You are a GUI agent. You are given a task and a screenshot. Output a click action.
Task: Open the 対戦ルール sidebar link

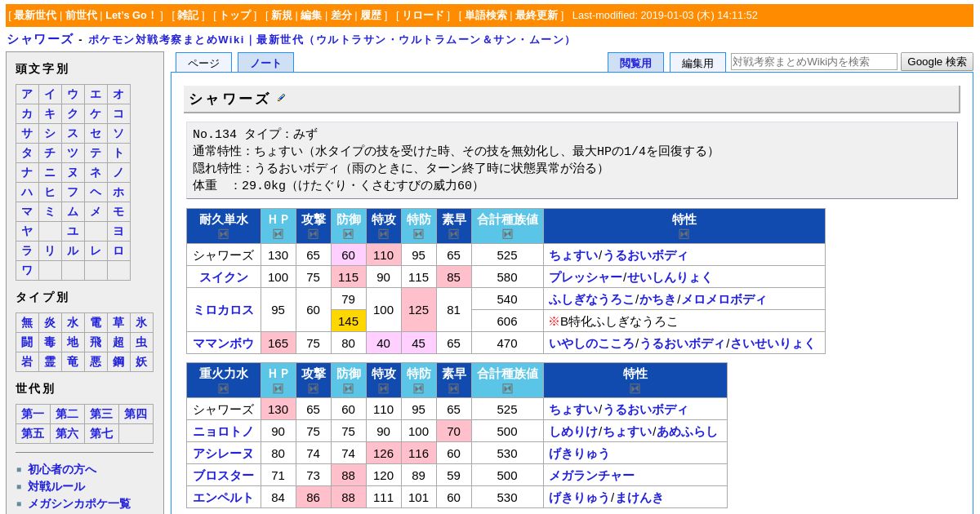(56, 486)
